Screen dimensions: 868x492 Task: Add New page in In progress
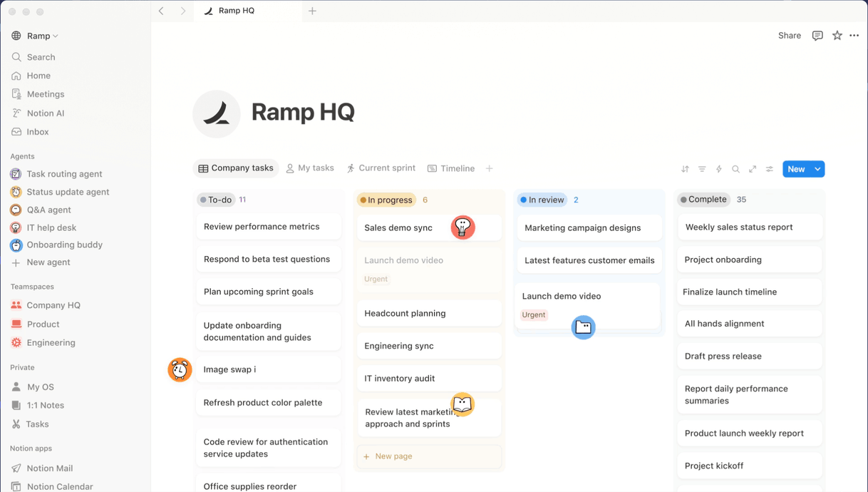click(x=429, y=456)
